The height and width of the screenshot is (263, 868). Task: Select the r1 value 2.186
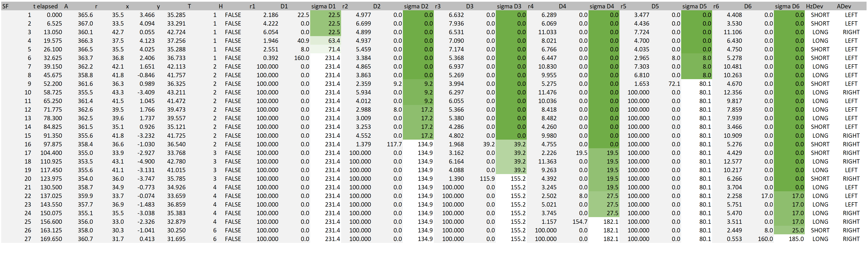271,15
